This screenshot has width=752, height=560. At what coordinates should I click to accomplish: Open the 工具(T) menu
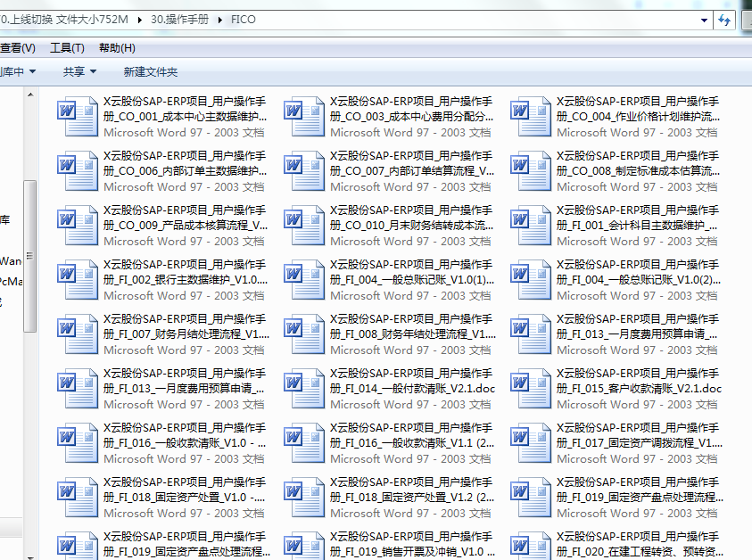[x=67, y=48]
